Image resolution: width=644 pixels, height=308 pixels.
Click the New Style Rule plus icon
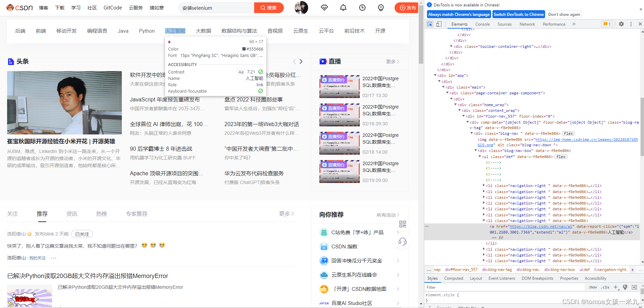point(616,287)
